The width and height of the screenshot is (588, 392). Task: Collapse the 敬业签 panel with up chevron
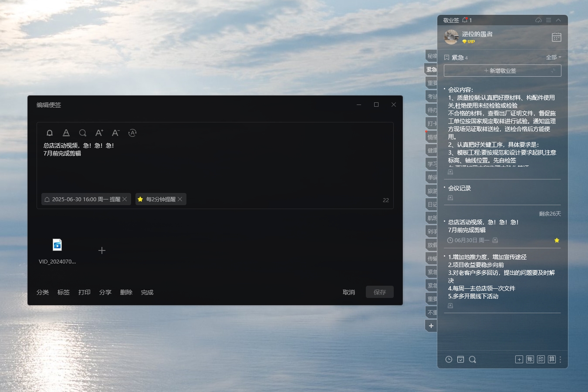[x=558, y=20]
